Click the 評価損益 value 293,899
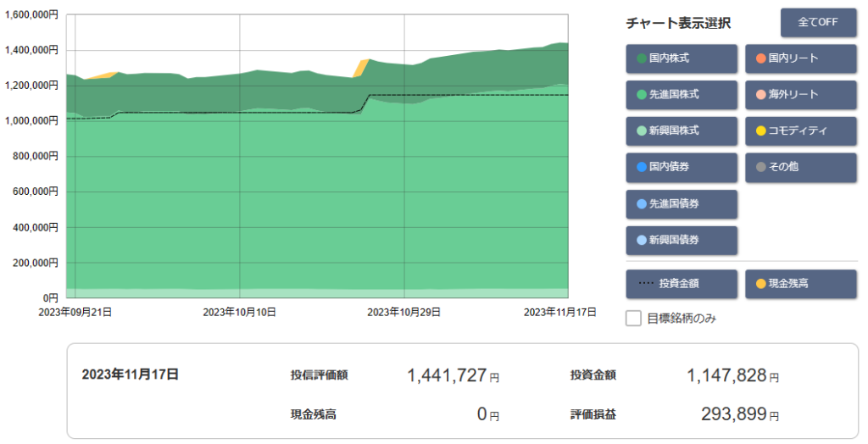The height and width of the screenshot is (444, 868). (733, 414)
